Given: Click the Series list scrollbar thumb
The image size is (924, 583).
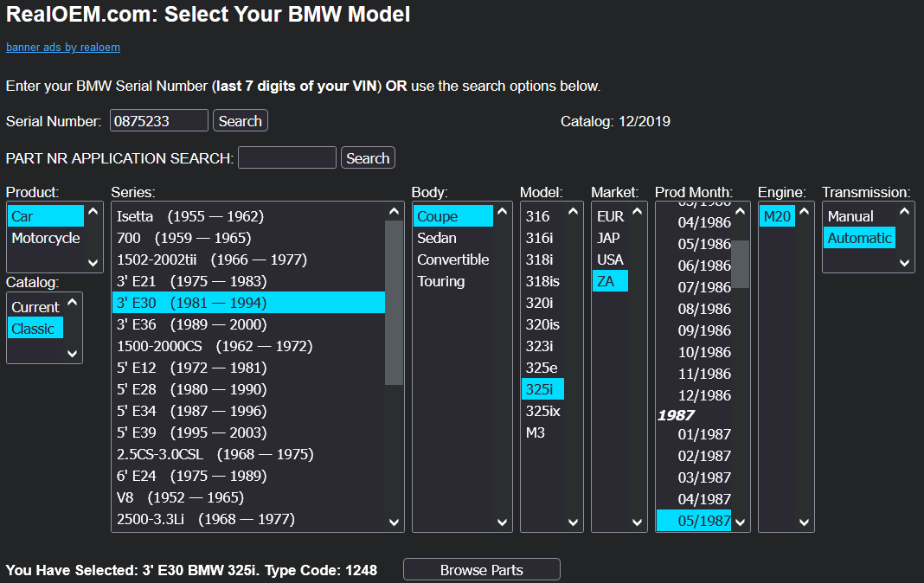Looking at the screenshot, I should (x=394, y=303).
